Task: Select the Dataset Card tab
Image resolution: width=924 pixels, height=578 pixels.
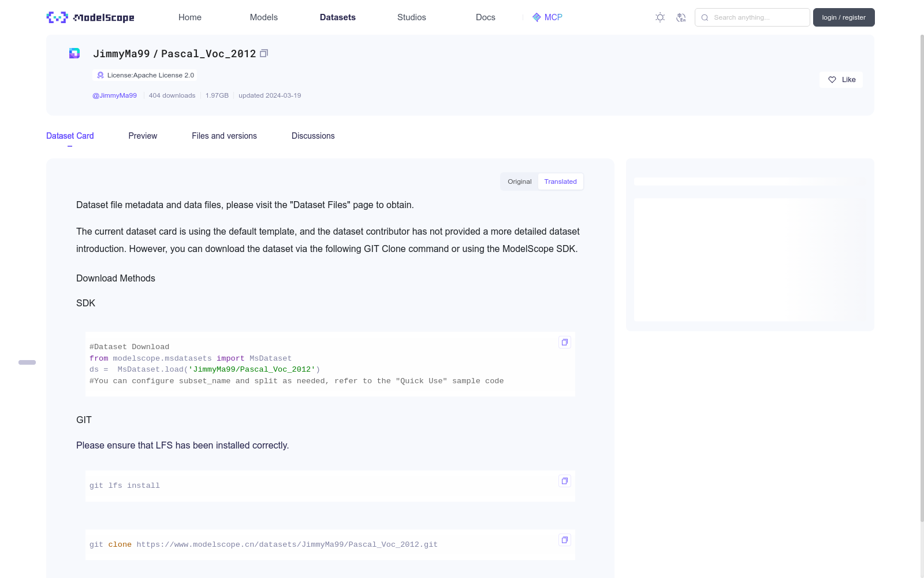Action: tap(70, 136)
